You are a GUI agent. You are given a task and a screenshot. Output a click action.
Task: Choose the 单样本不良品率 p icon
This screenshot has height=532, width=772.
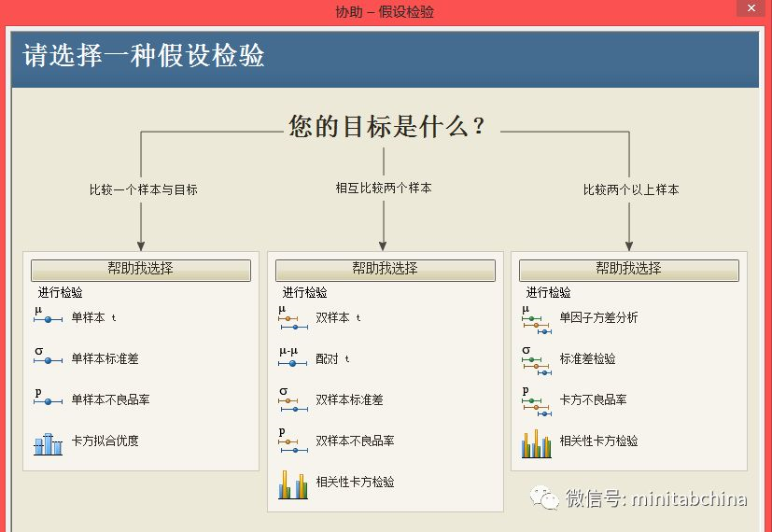(x=47, y=399)
